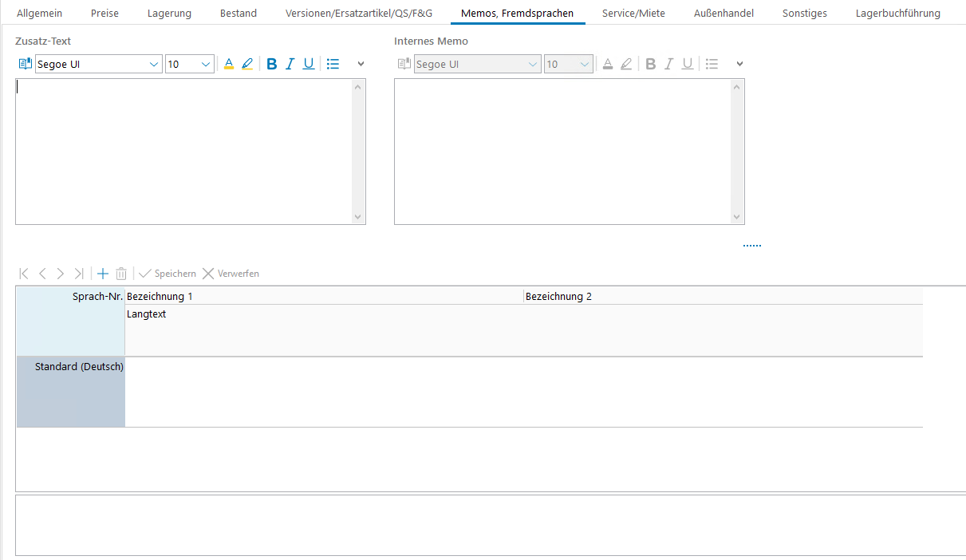
Task: Open Zusatz-Text font size dropdown
Action: coord(206,65)
